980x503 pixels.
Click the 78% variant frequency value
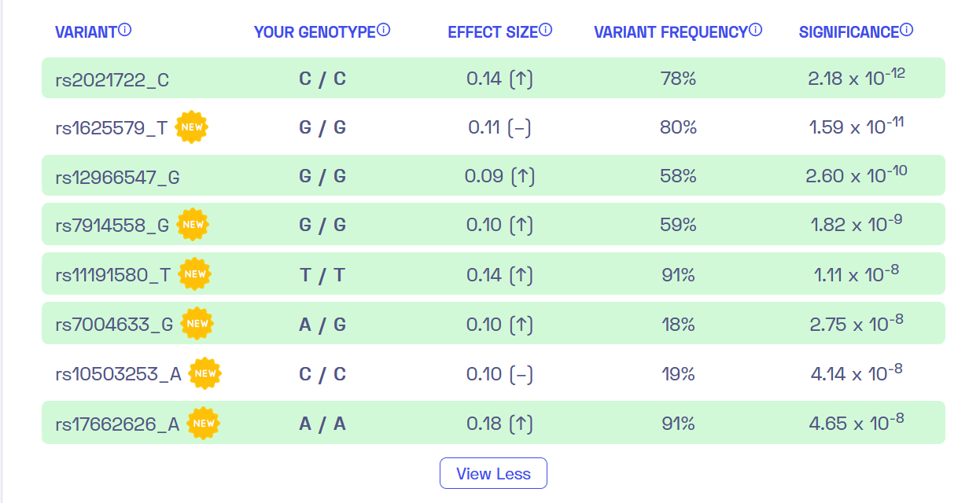(x=678, y=79)
